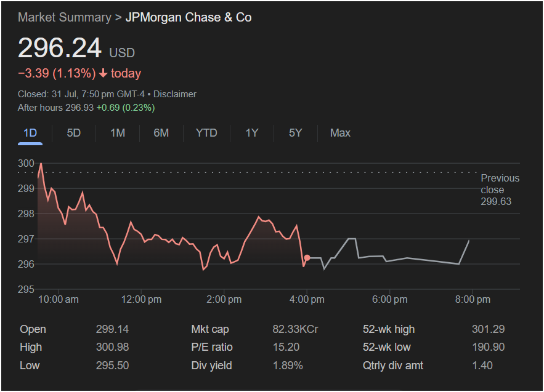This screenshot has width=544, height=392.
Task: Show the Max history chart
Action: [x=340, y=133]
